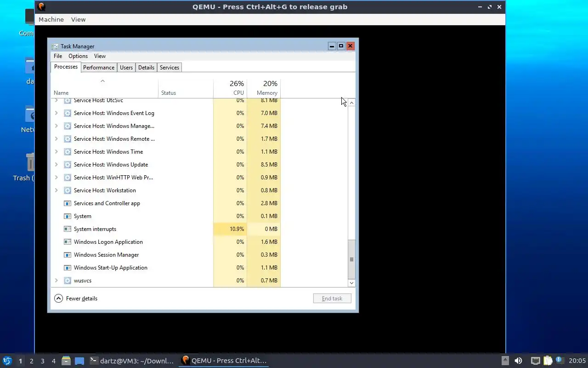The image size is (588, 368).
Task: Expand Service Host: Windows Time
Action: coord(57,152)
